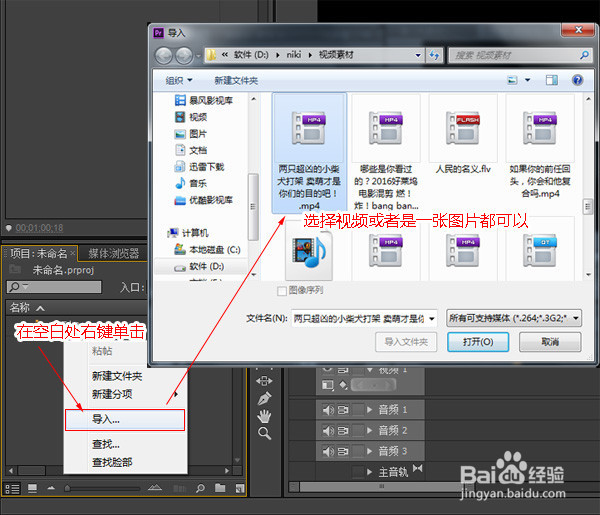Open 文档 library in navigation pane

(x=191, y=150)
